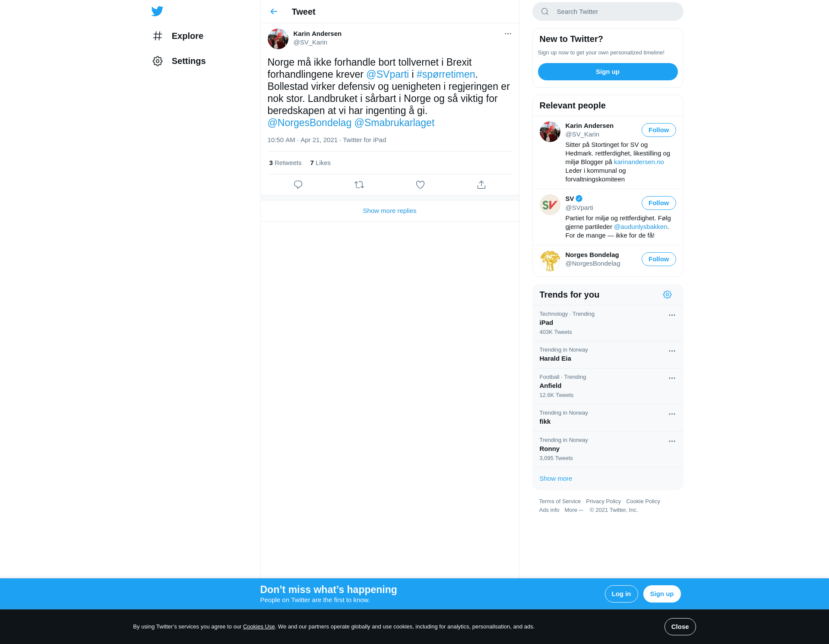Image resolution: width=829 pixels, height=644 pixels.
Task: Open Trends for you settings gear
Action: click(667, 295)
